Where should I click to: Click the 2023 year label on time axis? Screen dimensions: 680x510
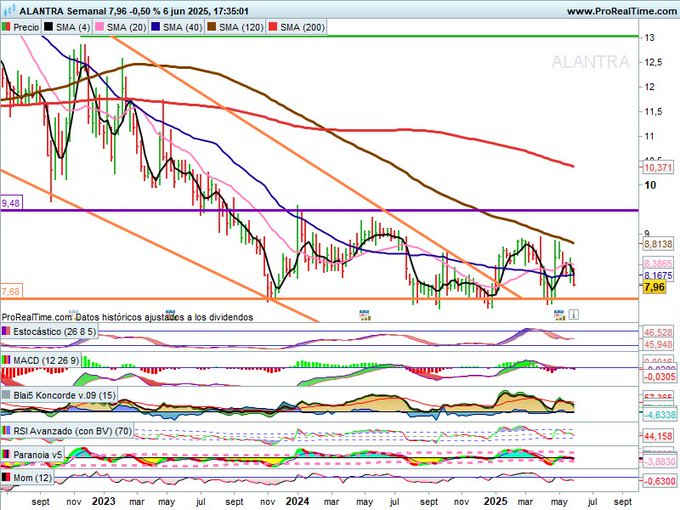pyautogui.click(x=104, y=501)
